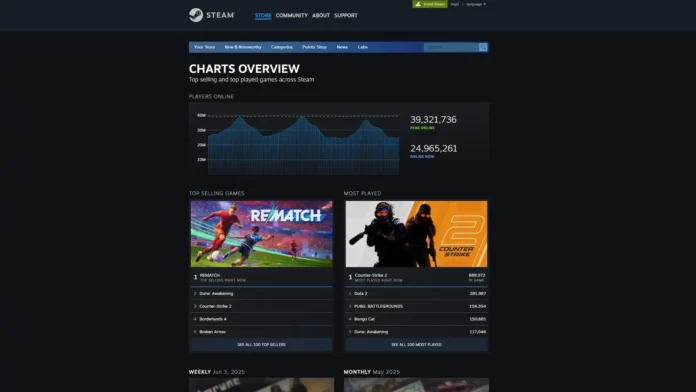
Task: Select Dota 2 in most played
Action: (x=416, y=293)
